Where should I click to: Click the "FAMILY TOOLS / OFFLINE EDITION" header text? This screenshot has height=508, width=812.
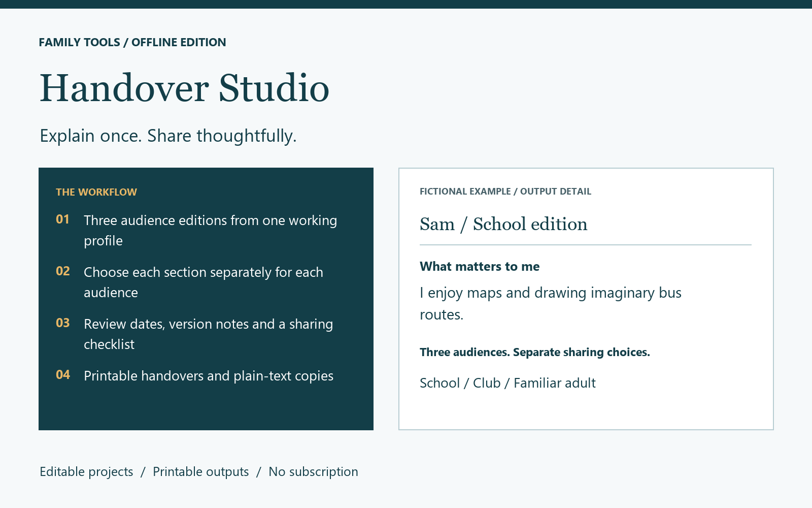point(132,42)
